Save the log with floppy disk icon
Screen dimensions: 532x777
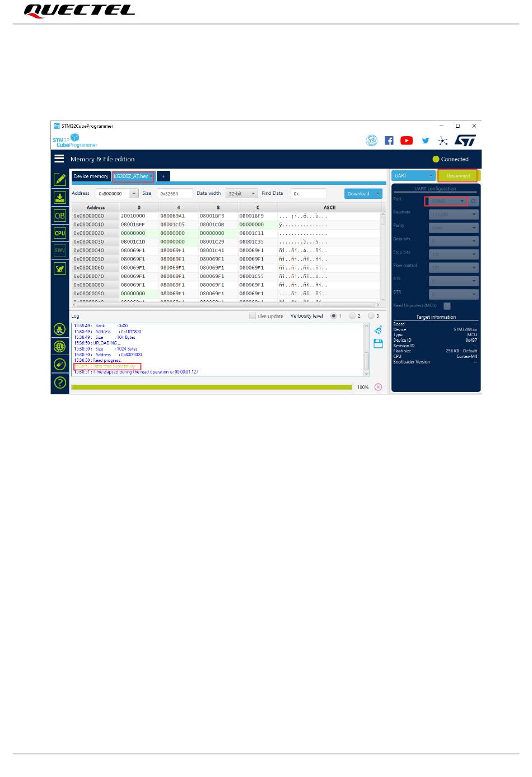coord(378,343)
